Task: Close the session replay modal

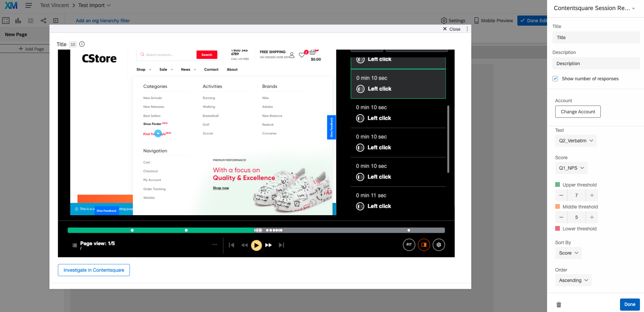Action: pos(452,29)
